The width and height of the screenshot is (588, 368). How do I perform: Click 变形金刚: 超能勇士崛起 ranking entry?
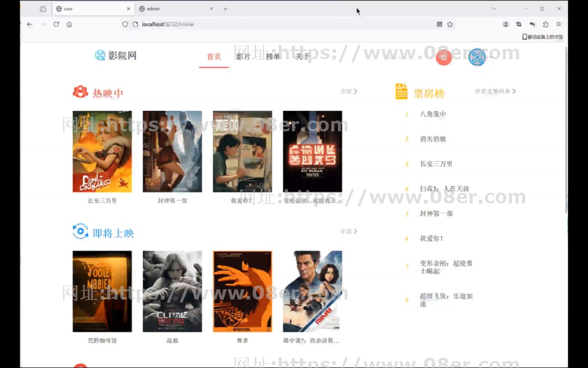pos(446,267)
